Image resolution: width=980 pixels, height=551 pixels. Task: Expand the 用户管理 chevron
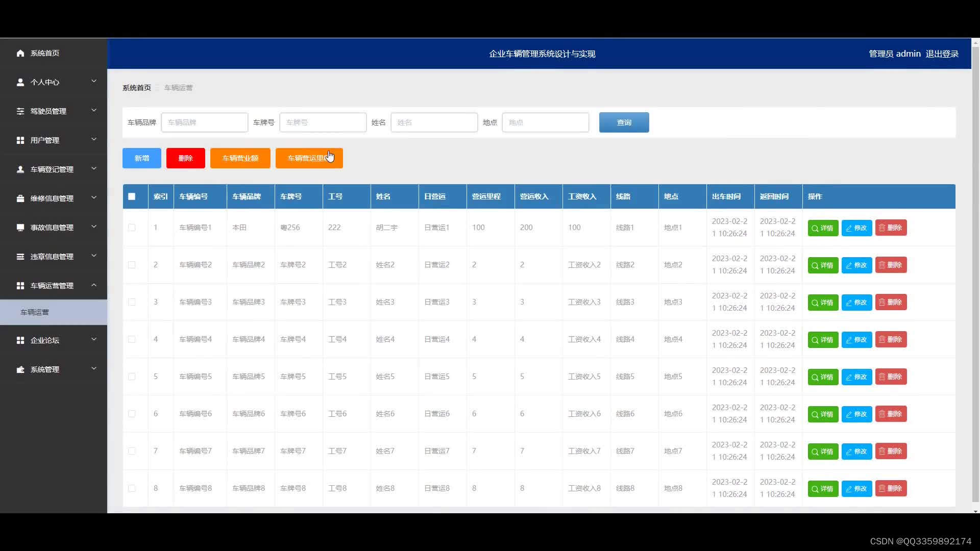94,139
